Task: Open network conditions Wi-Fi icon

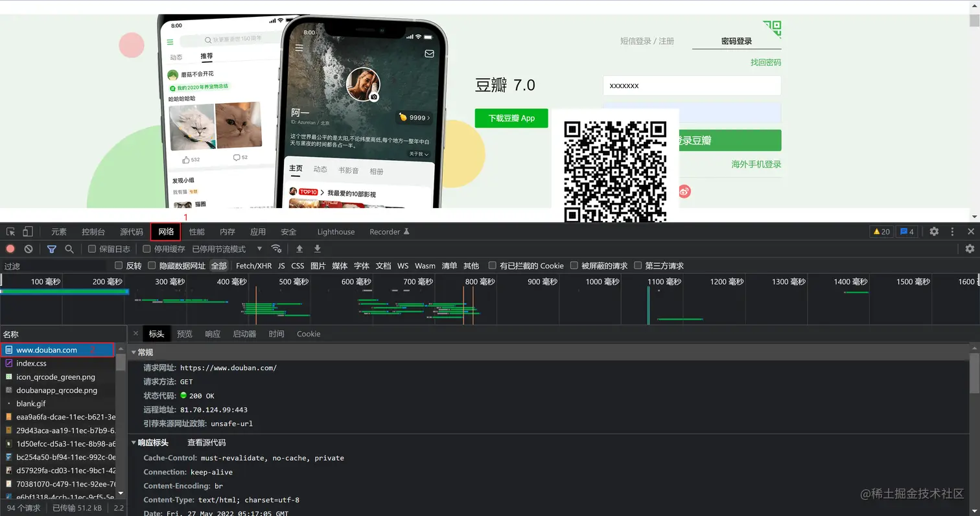Action: point(277,249)
